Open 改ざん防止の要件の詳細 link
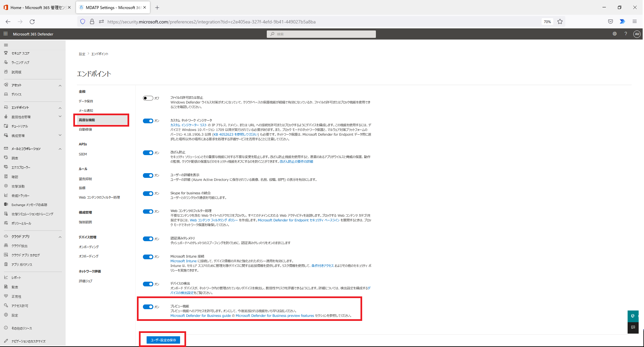This screenshot has height=347, width=644. pos(296,161)
